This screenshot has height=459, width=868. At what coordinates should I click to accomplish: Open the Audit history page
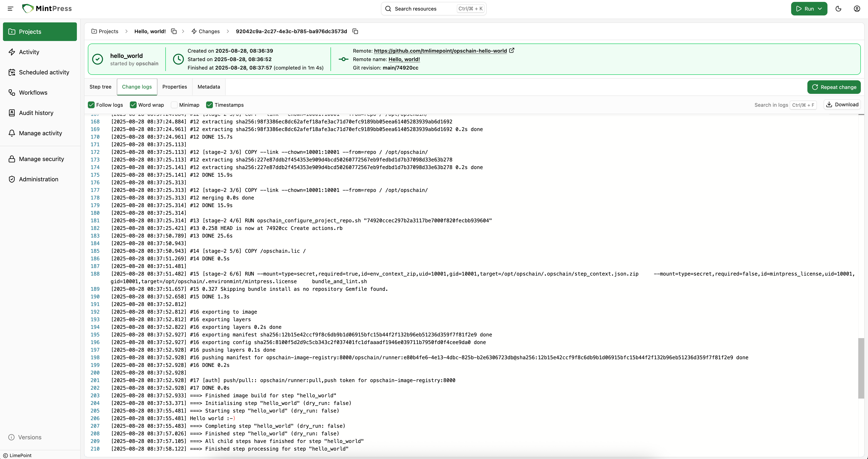pyautogui.click(x=40, y=113)
